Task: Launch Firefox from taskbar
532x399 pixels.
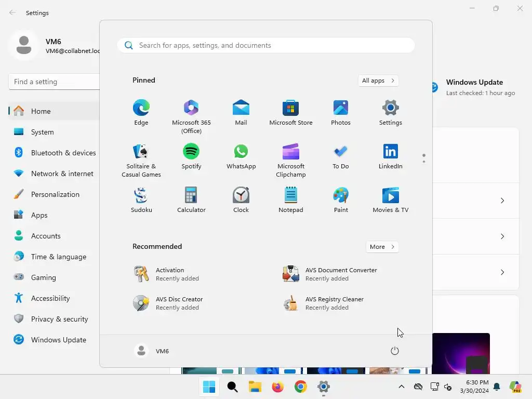Action: pyautogui.click(x=277, y=387)
